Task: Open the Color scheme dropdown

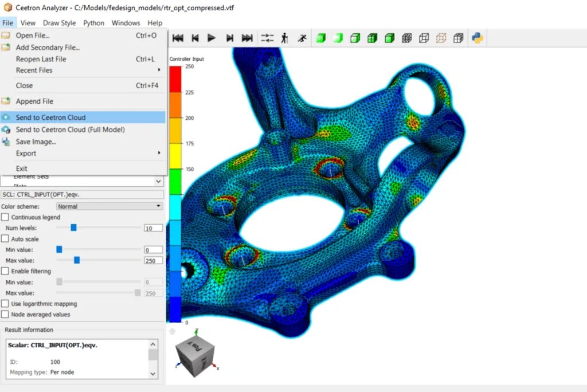Action: click(109, 206)
